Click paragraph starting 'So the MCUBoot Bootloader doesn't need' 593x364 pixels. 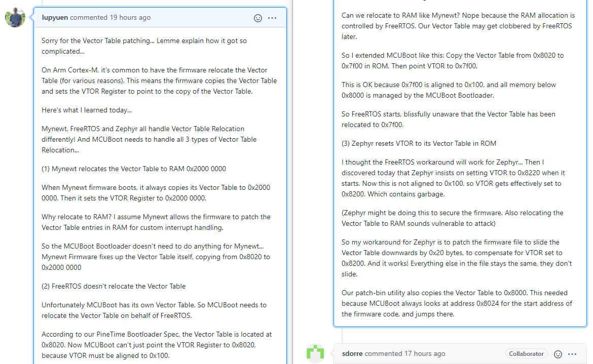coord(156,257)
